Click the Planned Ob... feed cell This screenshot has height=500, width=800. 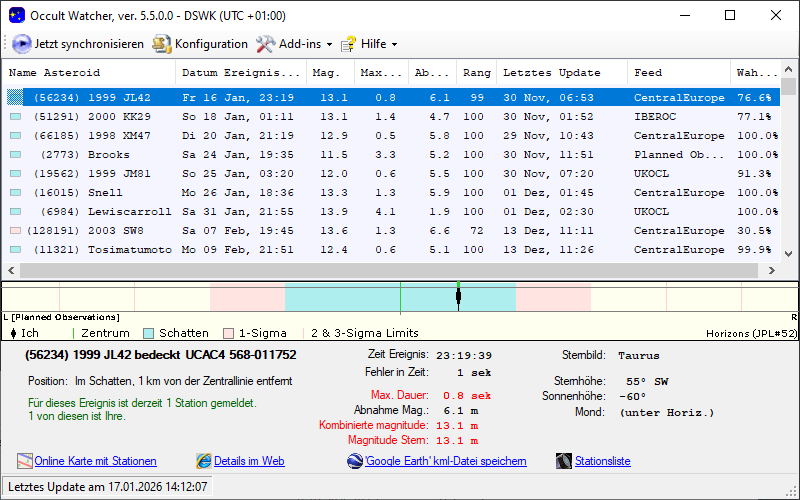pos(679,155)
